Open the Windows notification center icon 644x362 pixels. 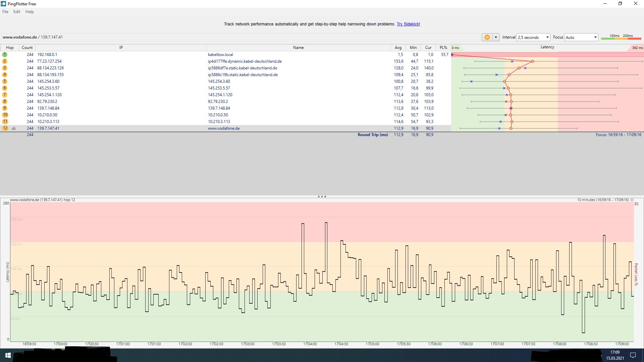pyautogui.click(x=633, y=355)
